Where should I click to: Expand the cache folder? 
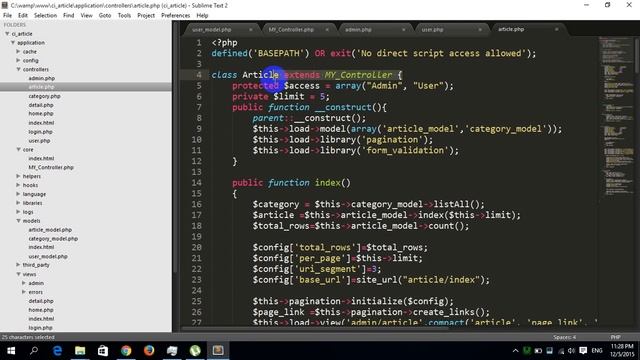point(18,51)
